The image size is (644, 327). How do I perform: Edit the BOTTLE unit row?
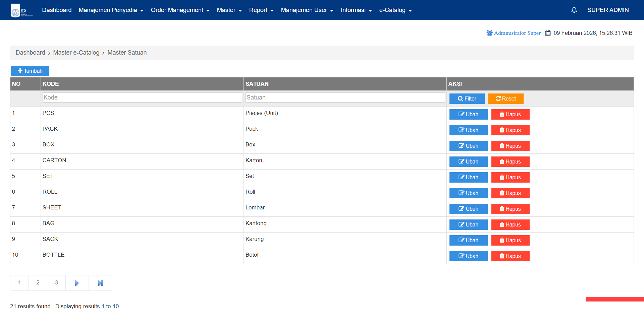click(468, 256)
